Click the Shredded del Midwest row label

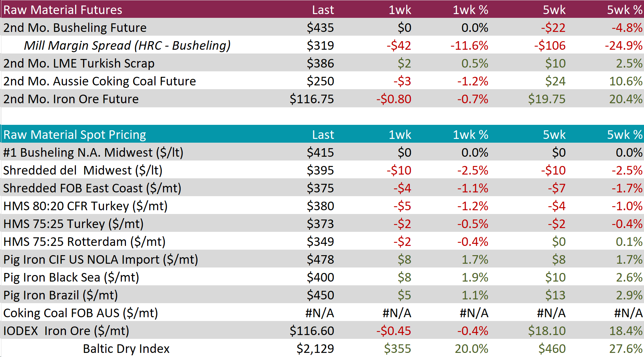click(83, 170)
